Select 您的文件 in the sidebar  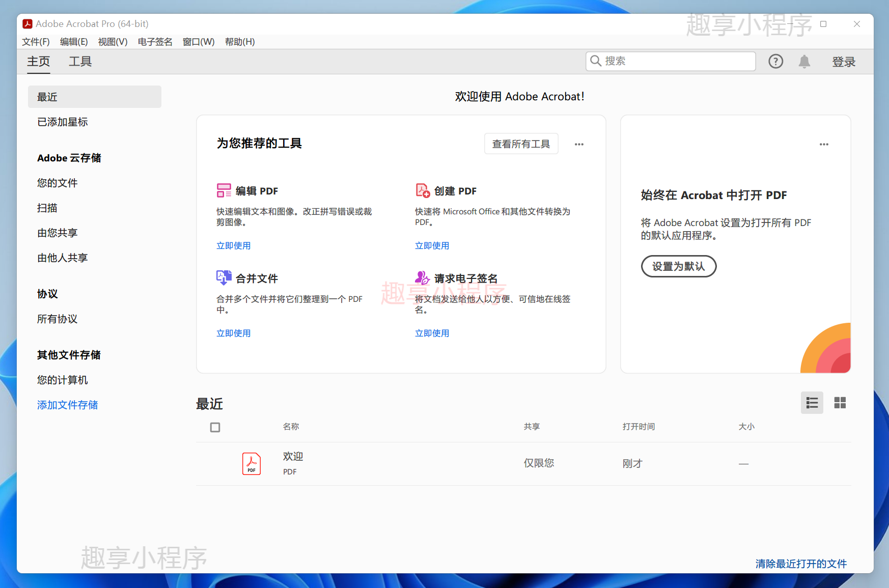point(58,183)
